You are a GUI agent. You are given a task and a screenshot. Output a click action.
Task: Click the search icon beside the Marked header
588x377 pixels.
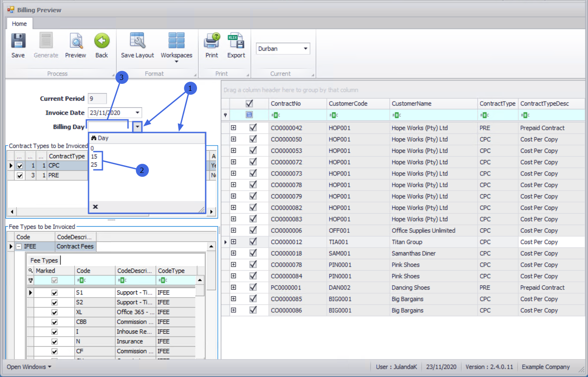pos(30,271)
